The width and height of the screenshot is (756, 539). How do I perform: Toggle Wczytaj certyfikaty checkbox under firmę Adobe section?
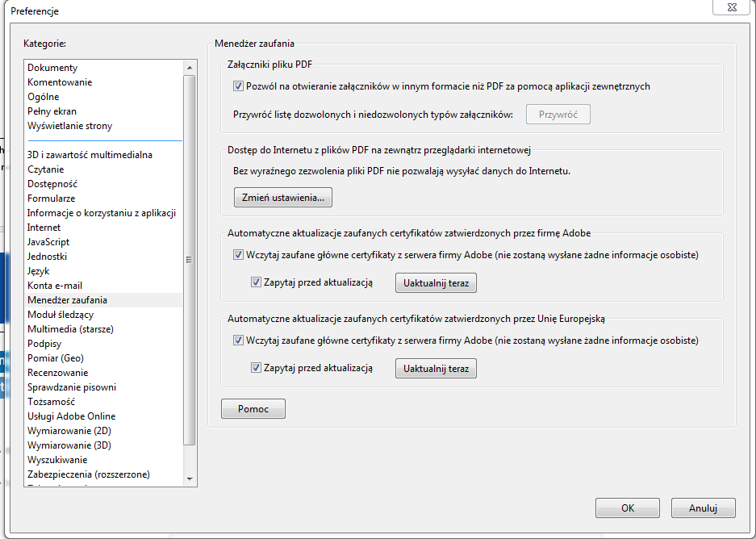[238, 254]
